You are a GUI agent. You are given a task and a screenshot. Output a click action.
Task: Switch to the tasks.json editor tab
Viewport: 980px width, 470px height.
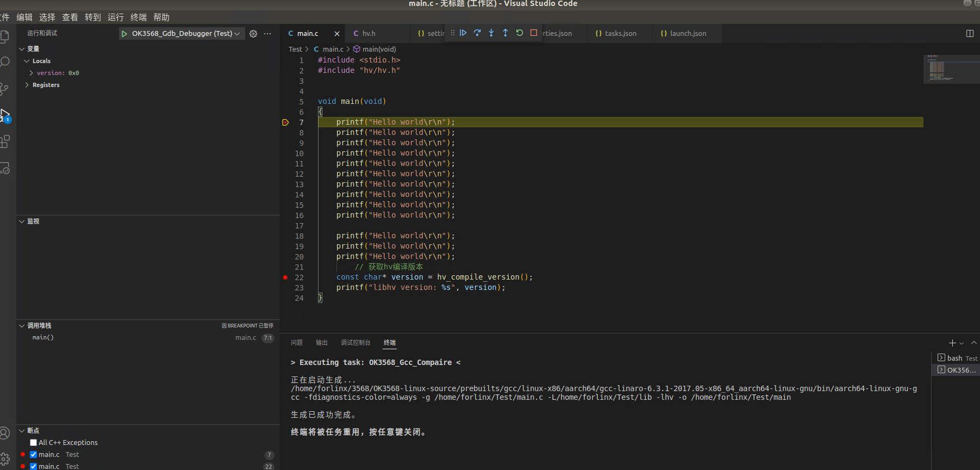pos(620,34)
